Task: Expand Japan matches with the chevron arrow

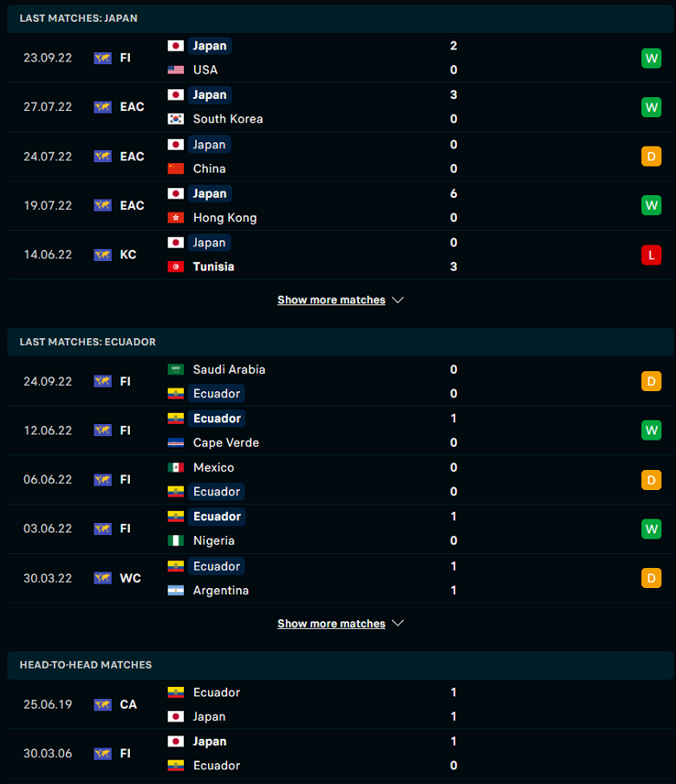Action: [x=398, y=300]
